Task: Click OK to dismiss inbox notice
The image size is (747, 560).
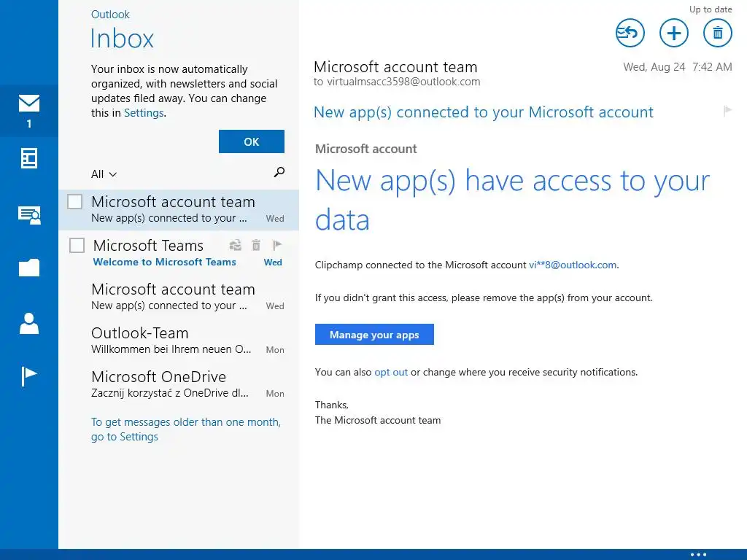Action: pyautogui.click(x=252, y=141)
